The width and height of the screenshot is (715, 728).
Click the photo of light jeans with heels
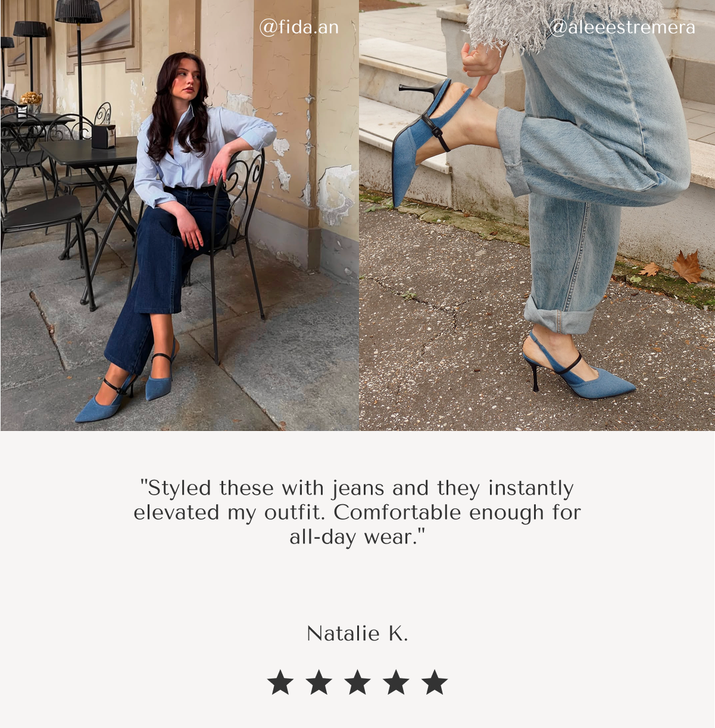(x=537, y=215)
